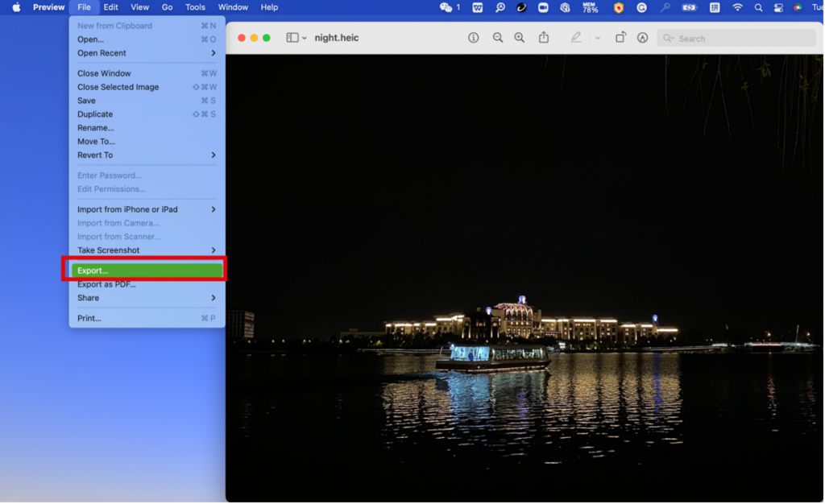This screenshot has width=825, height=504.
Task: Click the Inspector info icon in toolbar
Action: tap(474, 38)
